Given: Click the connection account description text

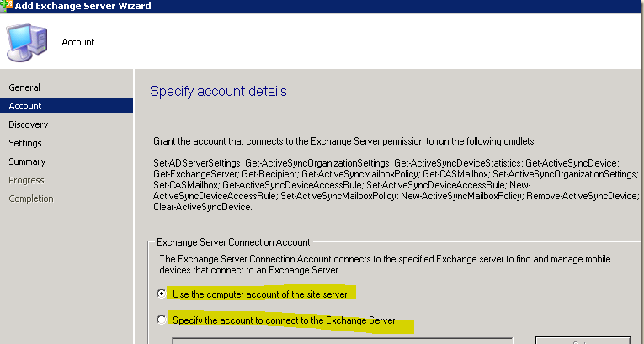Looking at the screenshot, I should (386, 265).
